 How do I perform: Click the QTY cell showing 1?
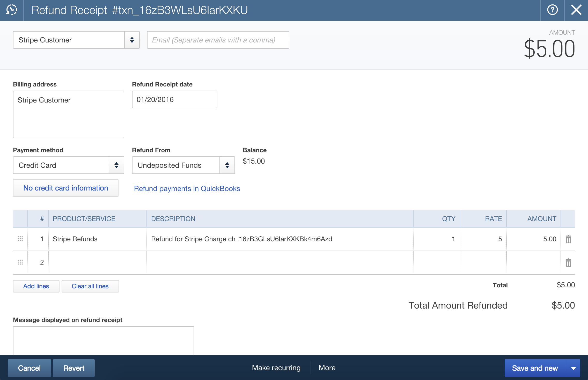(437, 239)
